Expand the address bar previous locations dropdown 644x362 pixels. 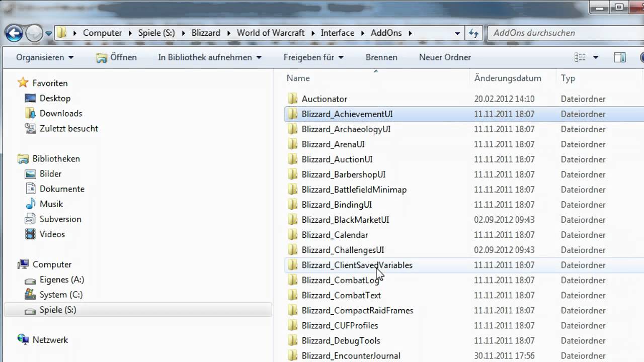(x=457, y=33)
